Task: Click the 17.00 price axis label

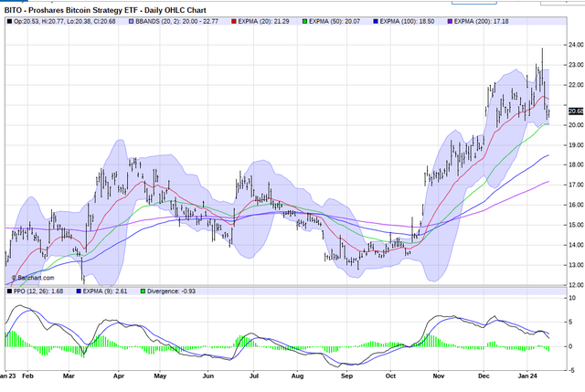Action: pyautogui.click(x=576, y=185)
